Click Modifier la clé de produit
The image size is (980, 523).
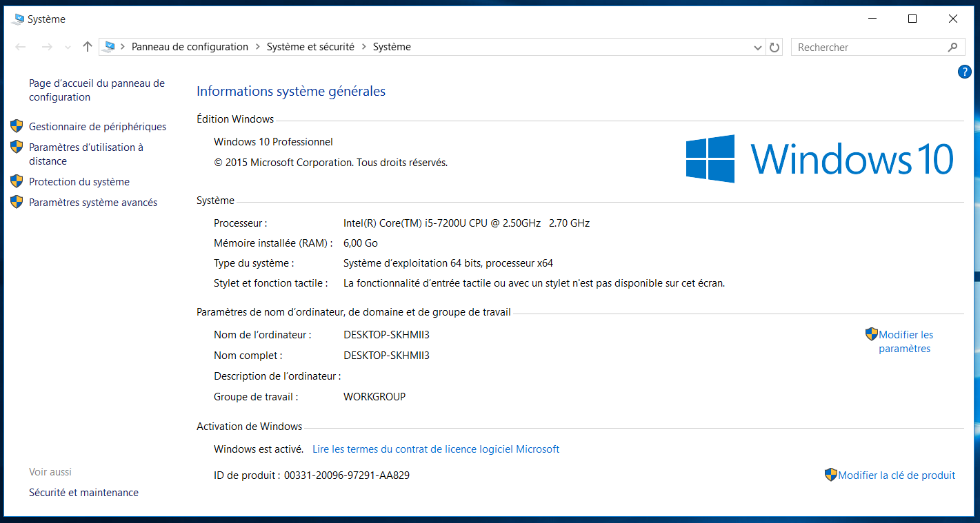[897, 475]
